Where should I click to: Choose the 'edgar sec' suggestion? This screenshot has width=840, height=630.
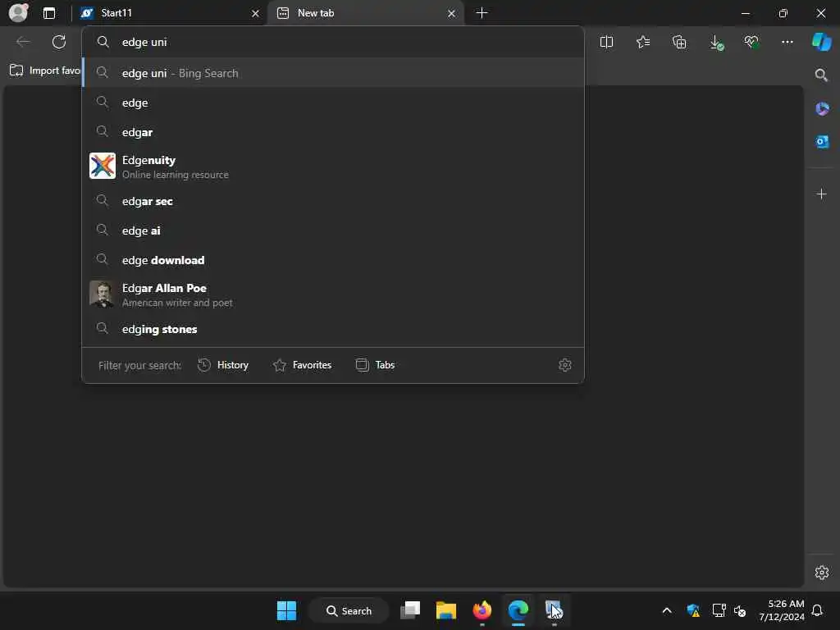coord(333,201)
